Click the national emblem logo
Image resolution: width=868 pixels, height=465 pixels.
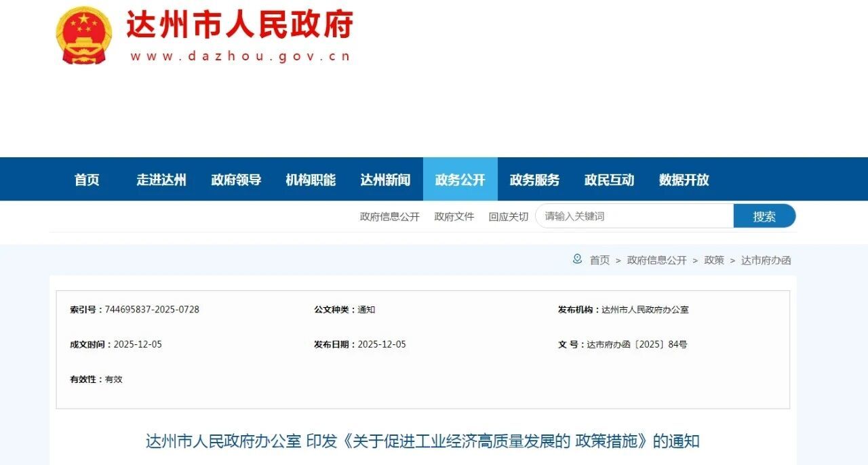[84, 36]
